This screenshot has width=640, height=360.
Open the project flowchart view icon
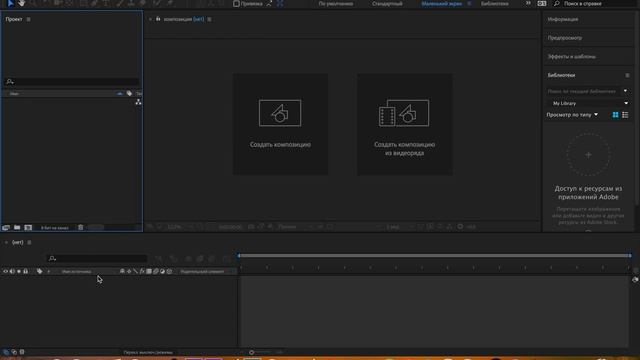pos(138,102)
